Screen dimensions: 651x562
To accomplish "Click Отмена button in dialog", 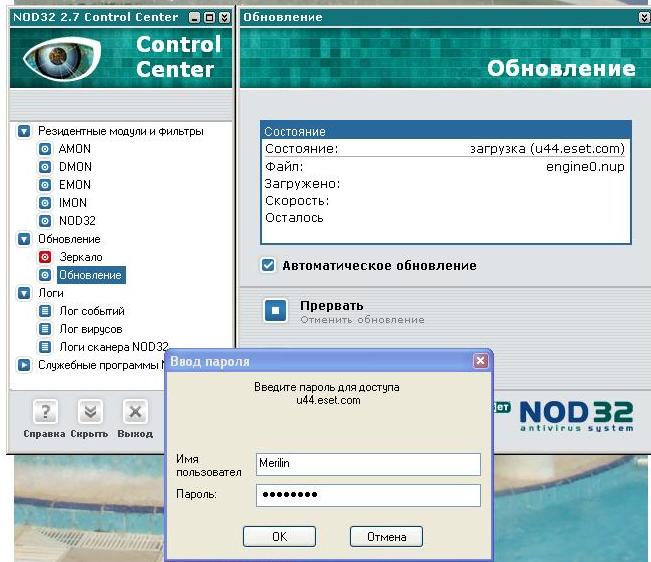I will click(x=386, y=537).
